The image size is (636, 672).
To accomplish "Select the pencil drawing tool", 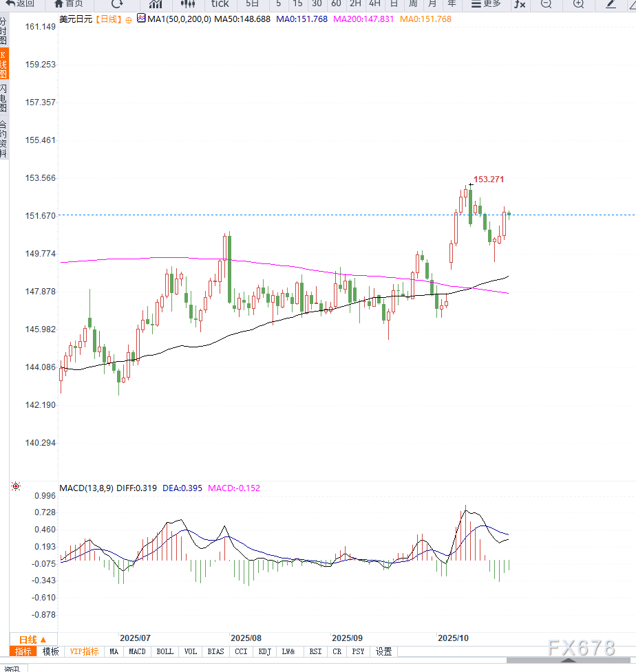I will [x=611, y=3].
